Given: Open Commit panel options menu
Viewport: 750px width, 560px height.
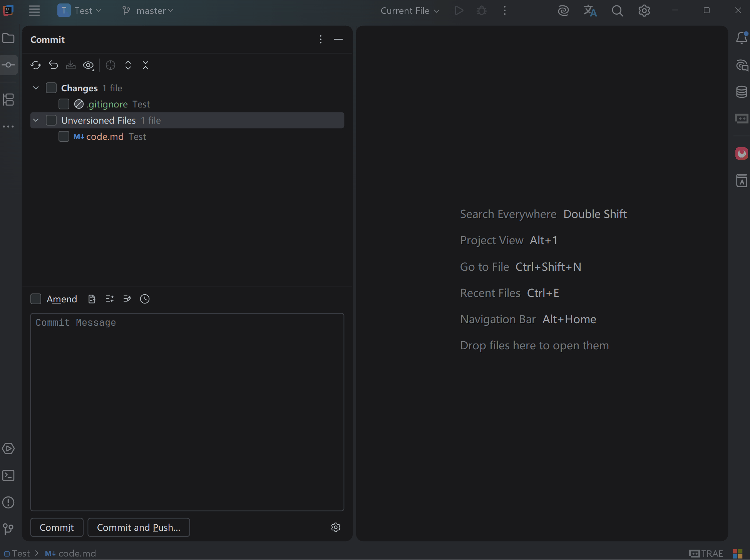Looking at the screenshot, I should [x=320, y=39].
